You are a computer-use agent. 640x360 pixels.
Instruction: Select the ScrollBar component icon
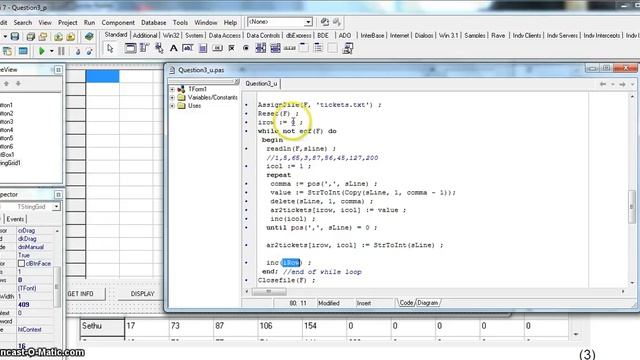[289, 49]
